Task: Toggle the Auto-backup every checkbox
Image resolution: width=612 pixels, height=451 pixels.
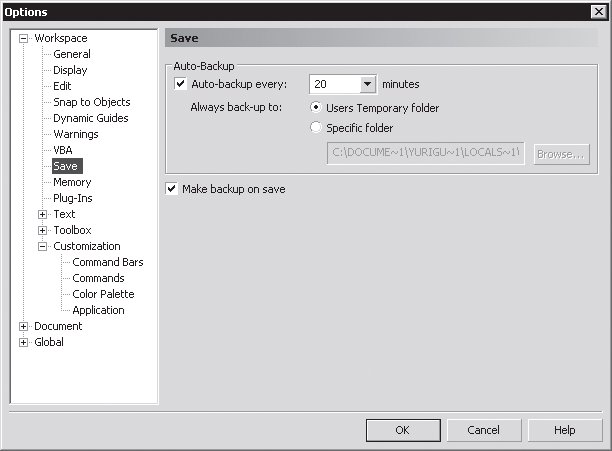Action: (180, 83)
